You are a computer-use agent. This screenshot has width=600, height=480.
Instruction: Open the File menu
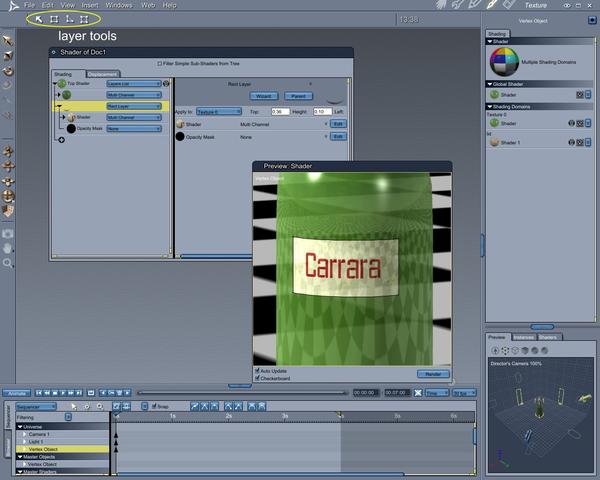29,5
